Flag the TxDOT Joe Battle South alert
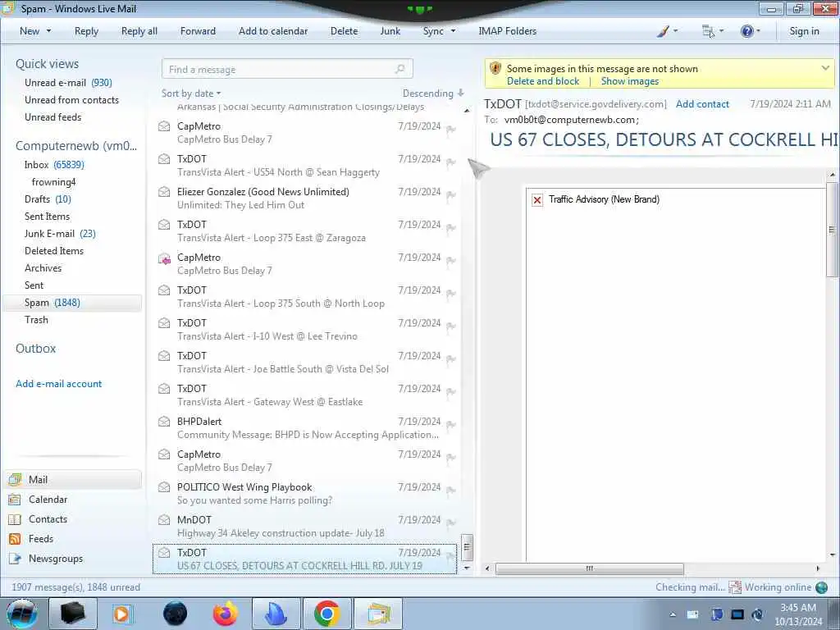Screen dimensions: 840x630 tap(451, 359)
